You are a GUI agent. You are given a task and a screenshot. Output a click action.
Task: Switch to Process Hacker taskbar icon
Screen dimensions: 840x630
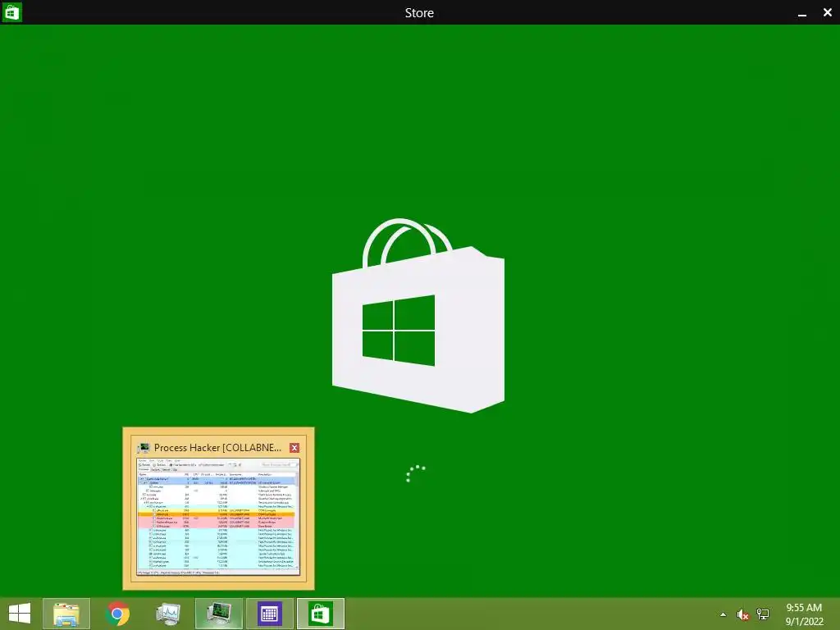[x=218, y=614]
